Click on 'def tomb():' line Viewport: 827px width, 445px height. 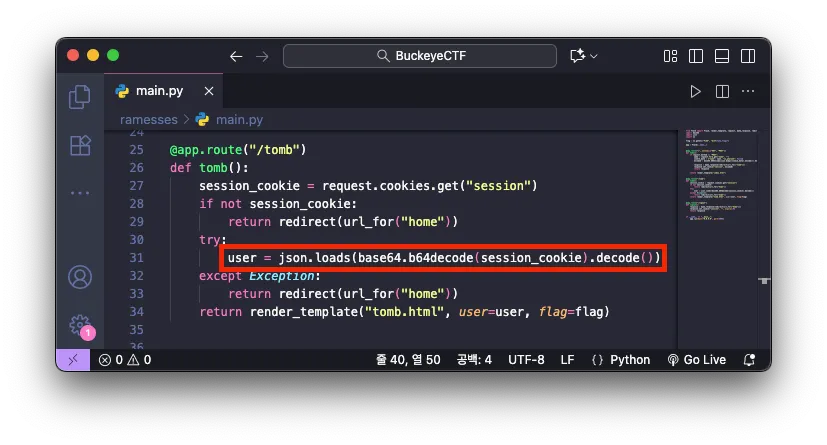click(x=209, y=168)
